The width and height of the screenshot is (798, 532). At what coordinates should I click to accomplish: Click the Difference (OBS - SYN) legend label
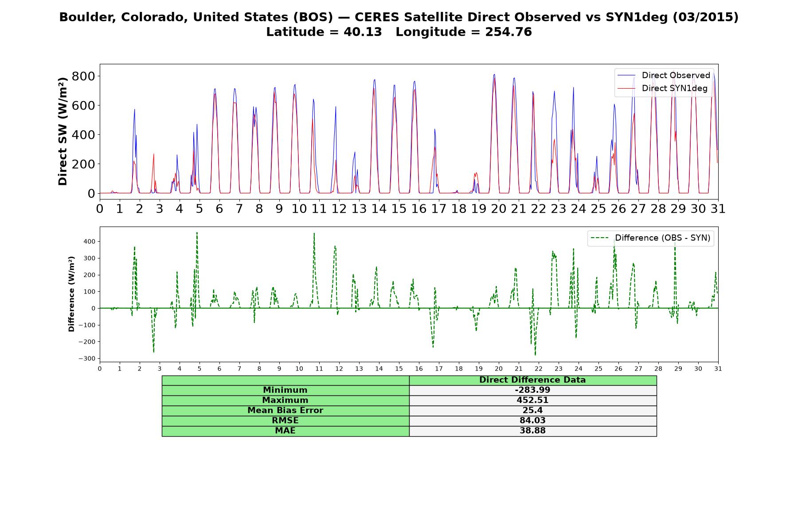[x=662, y=238]
